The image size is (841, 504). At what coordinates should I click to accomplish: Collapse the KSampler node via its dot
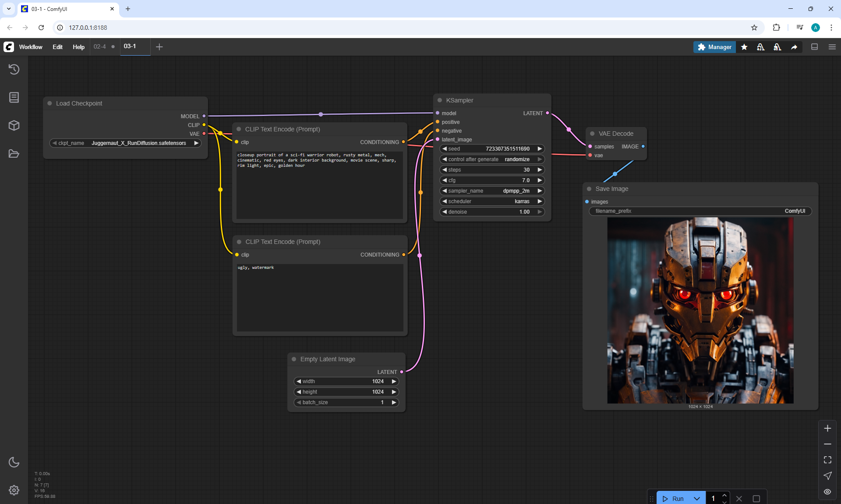(440, 100)
